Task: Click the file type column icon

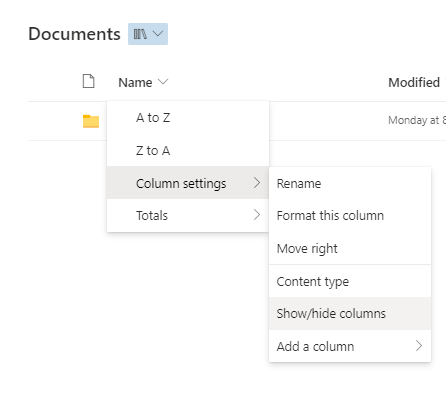Action: tap(88, 81)
